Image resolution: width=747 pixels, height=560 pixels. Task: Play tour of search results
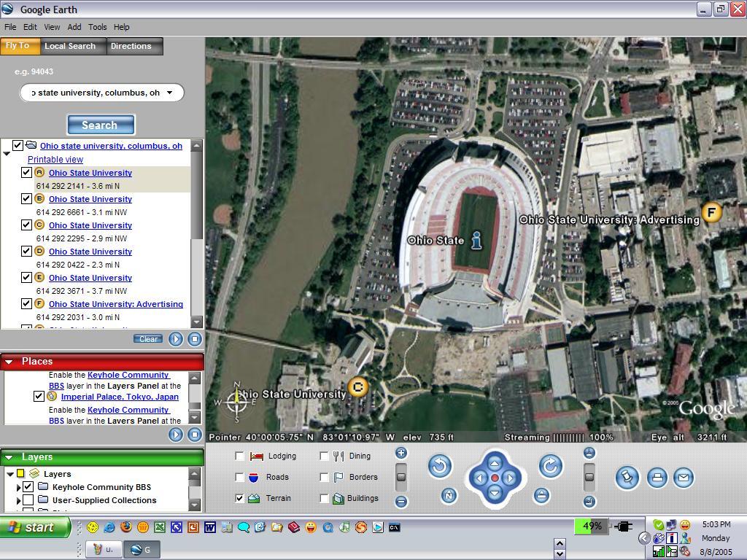(x=176, y=339)
